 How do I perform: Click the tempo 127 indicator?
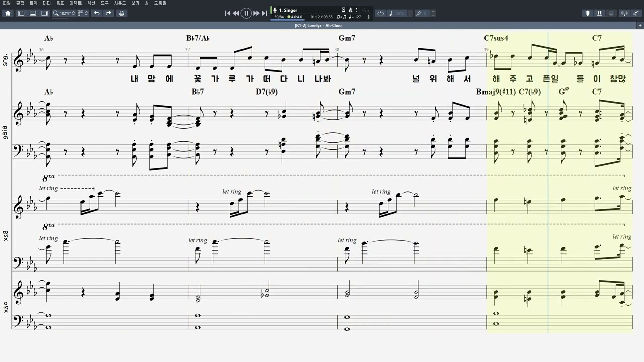coord(355,17)
